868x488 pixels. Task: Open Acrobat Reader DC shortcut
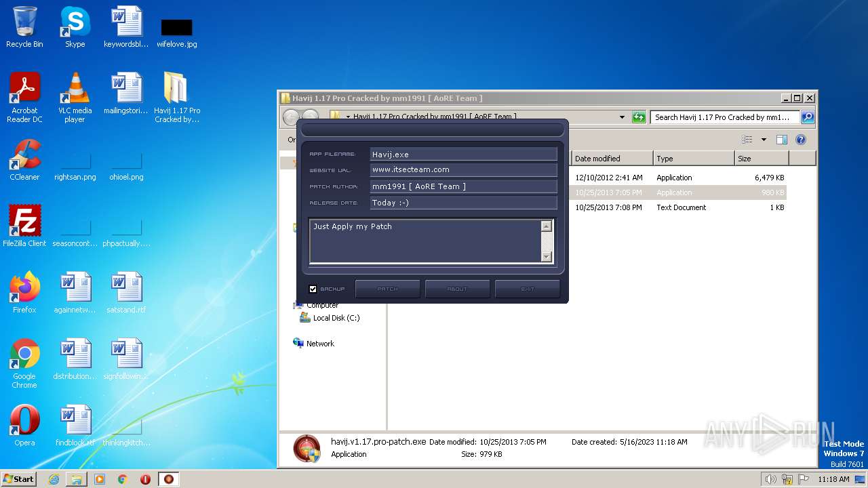(x=24, y=98)
